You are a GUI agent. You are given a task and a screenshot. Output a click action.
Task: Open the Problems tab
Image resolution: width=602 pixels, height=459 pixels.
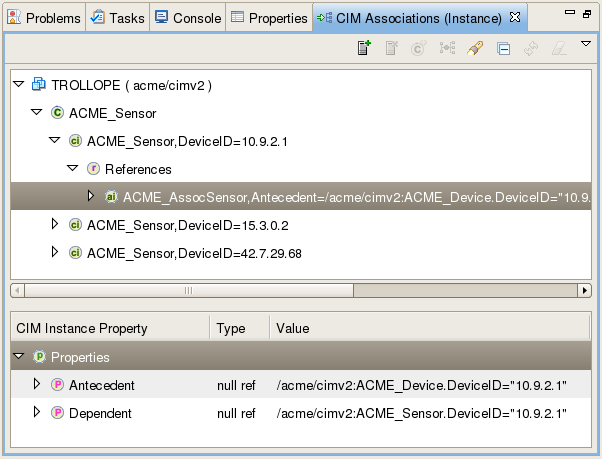pos(44,18)
